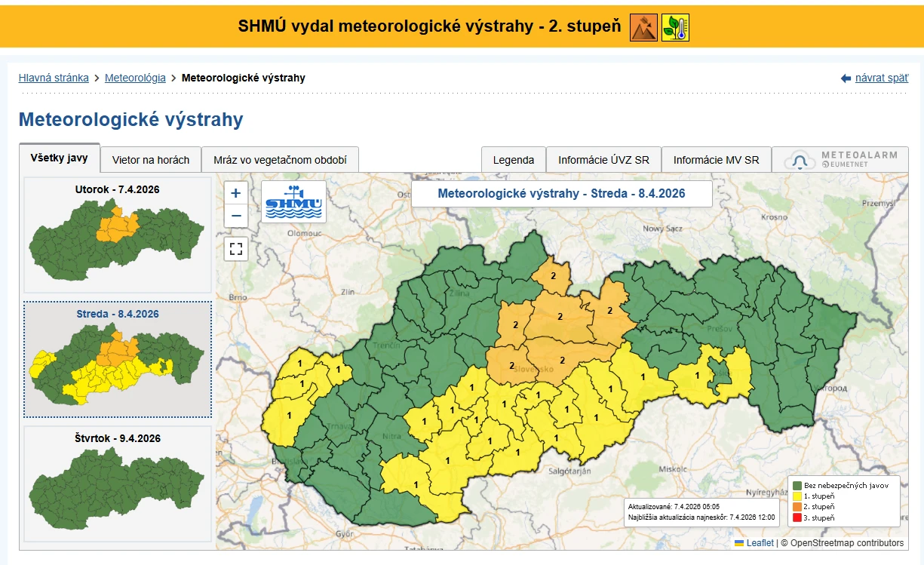924x565 pixels.
Task: Open Informácie MV SR tab
Action: click(716, 160)
